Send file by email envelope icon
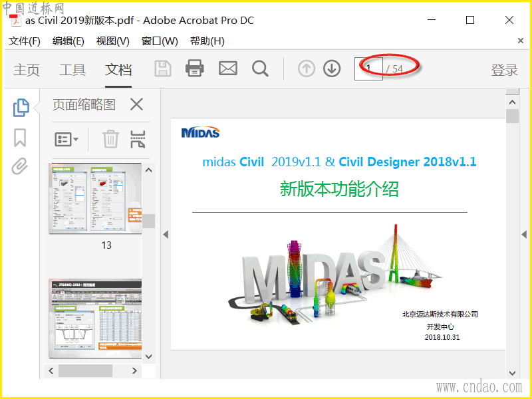 [x=228, y=68]
